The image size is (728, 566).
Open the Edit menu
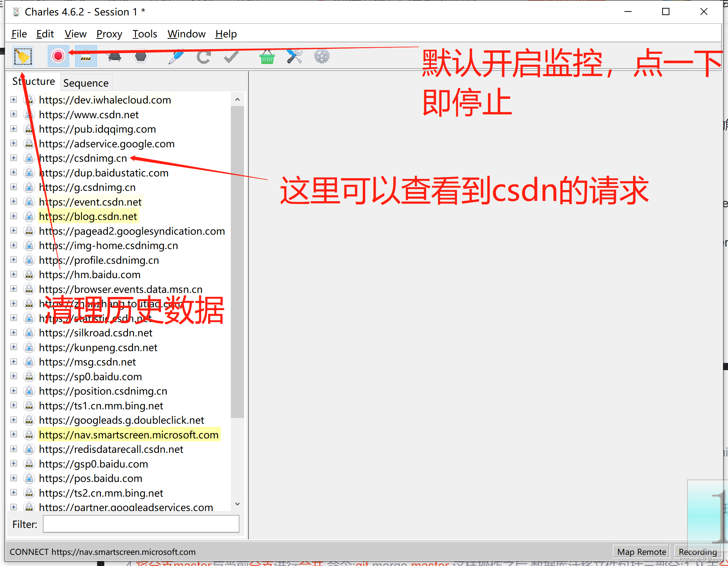pyautogui.click(x=45, y=34)
